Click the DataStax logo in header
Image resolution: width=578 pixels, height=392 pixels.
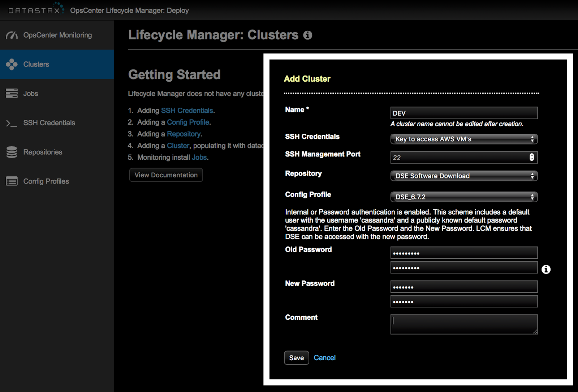tap(36, 9)
